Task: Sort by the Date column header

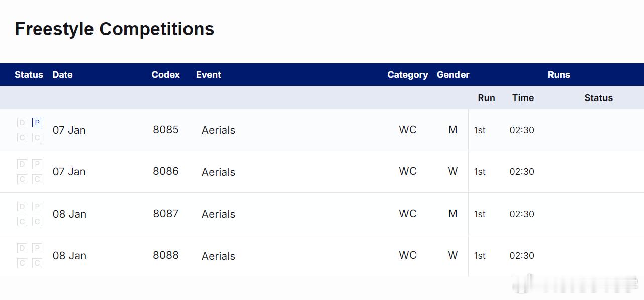Action: 62,75
